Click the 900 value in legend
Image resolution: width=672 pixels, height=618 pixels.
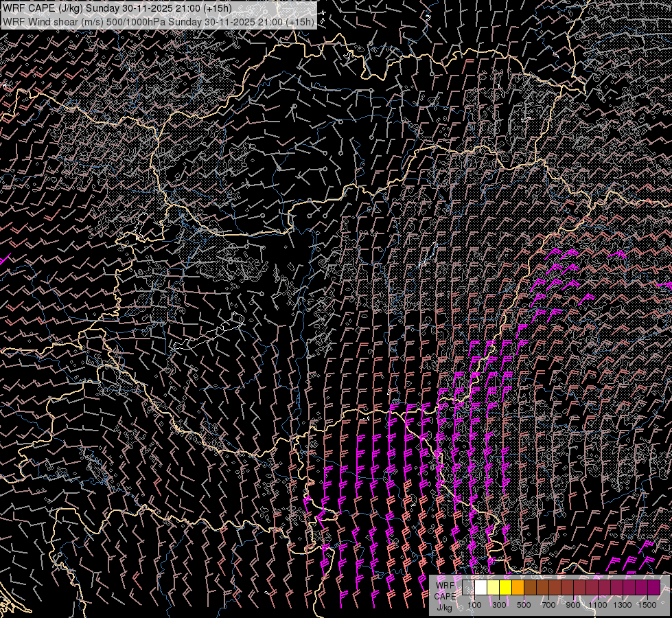[x=573, y=605]
